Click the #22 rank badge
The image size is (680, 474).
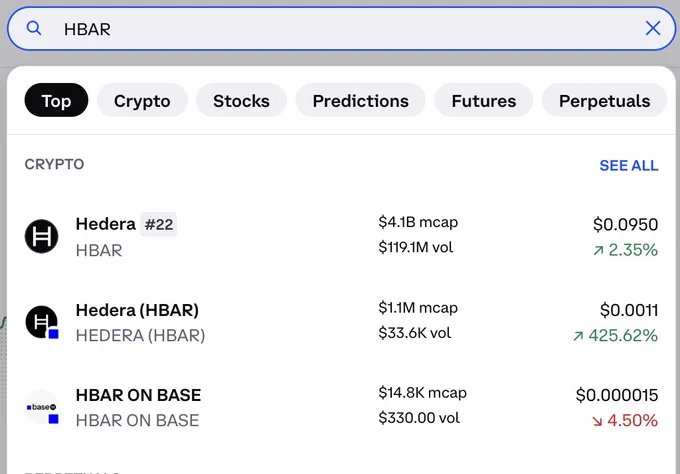click(159, 225)
